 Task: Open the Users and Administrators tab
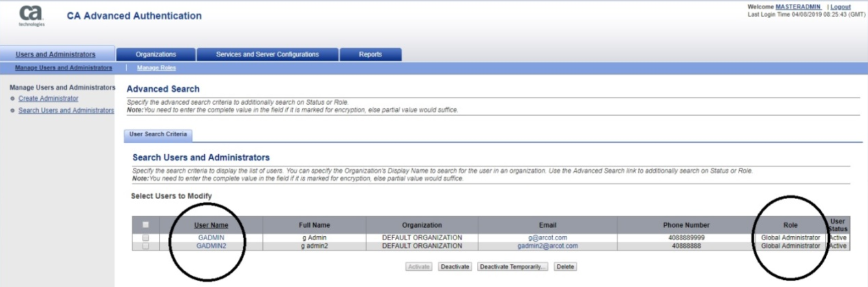(x=55, y=54)
